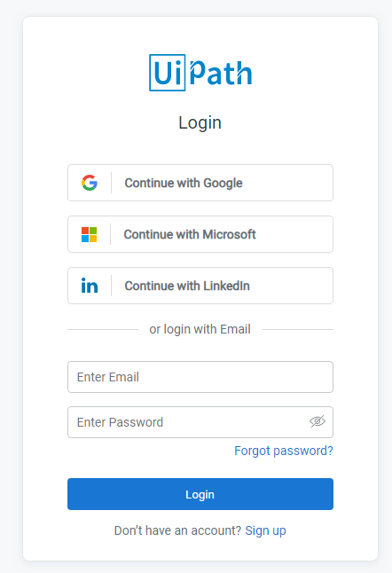The image size is (392, 573).
Task: Open the "Forgot password?" link
Action: [284, 451]
